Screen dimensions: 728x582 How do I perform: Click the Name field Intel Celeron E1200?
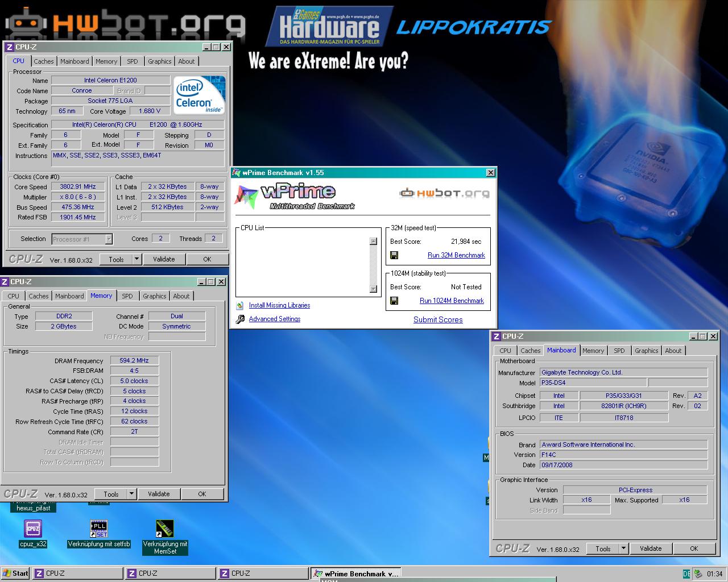[110, 80]
